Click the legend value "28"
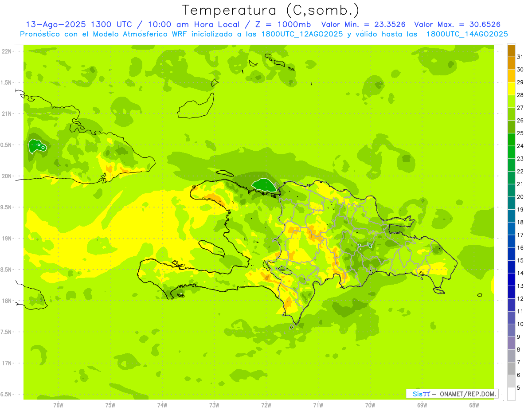The image size is (532, 411). 520,95
